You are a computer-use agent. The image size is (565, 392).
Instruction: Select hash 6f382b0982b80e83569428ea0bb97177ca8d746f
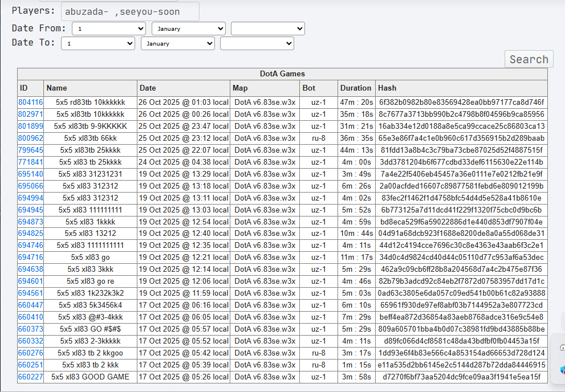(x=461, y=102)
